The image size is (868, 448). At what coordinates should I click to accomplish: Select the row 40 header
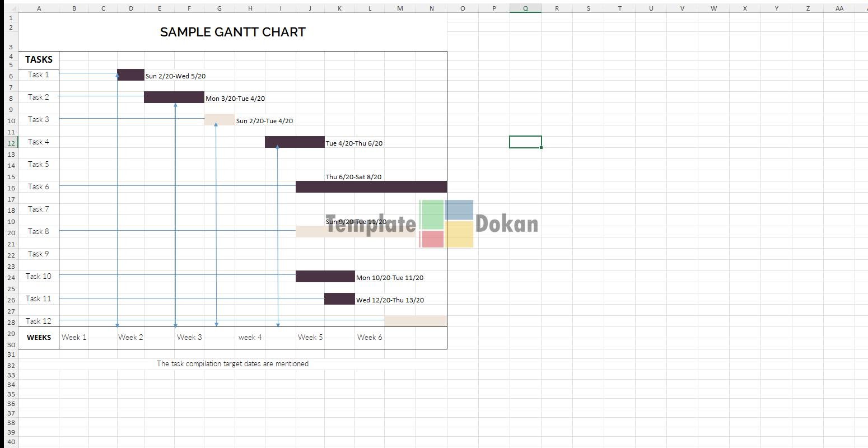(x=11, y=442)
